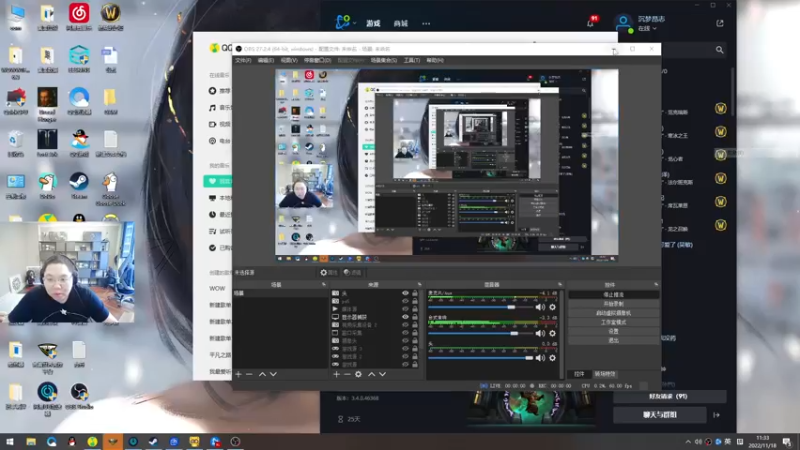Image resolution: width=800 pixels, height=450 pixels.
Task: Click Steam icon in Windows taskbar
Action: point(153,441)
